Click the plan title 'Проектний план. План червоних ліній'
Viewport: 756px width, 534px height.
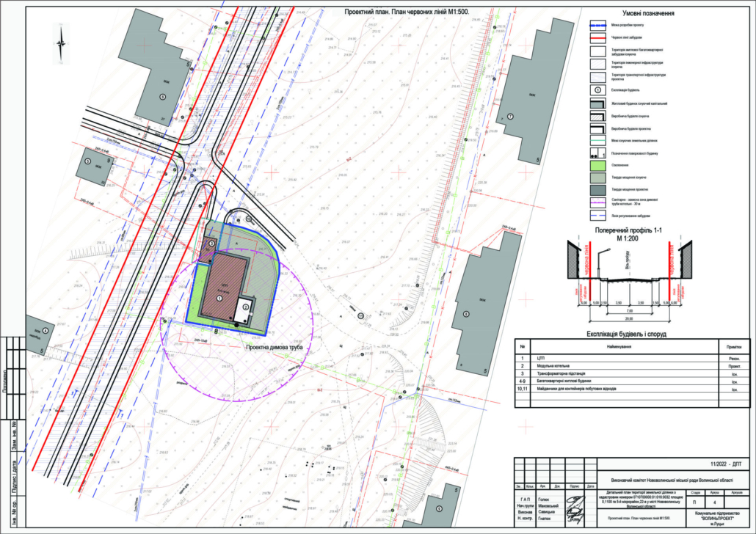(407, 12)
